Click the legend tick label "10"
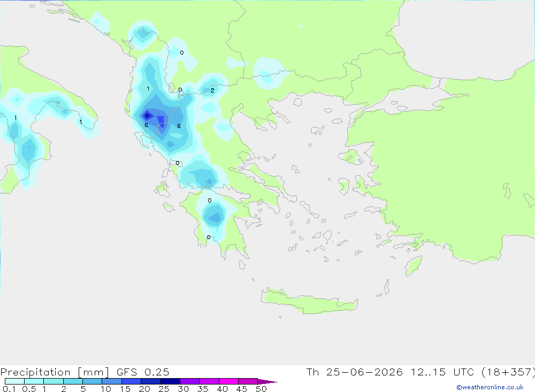This screenshot has width=535, height=392. [106, 389]
